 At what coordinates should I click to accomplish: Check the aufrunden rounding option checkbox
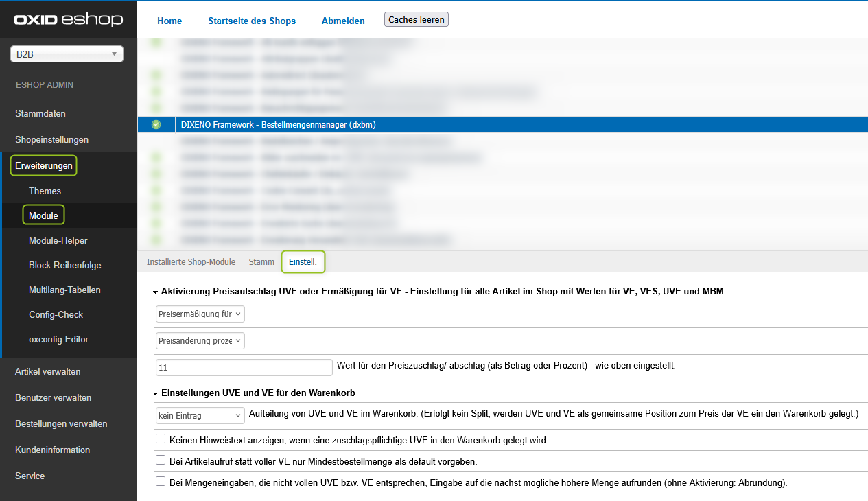tap(161, 482)
